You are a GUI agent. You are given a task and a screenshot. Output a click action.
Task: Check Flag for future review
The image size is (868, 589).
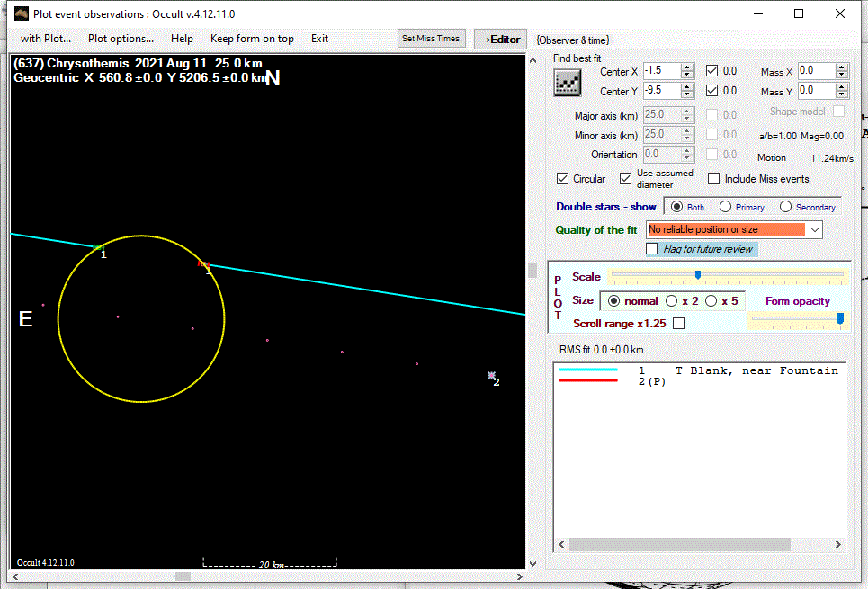click(x=653, y=249)
